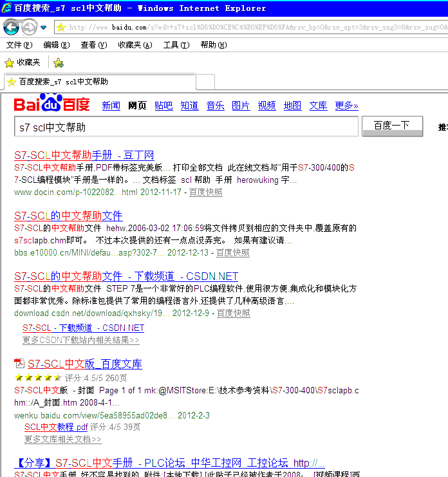Click the star icon on the page tab

[x=12, y=82]
